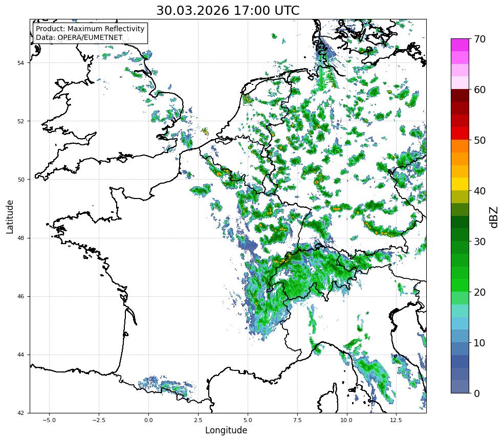Click the colorbar tick label 20

pyautogui.click(x=479, y=292)
